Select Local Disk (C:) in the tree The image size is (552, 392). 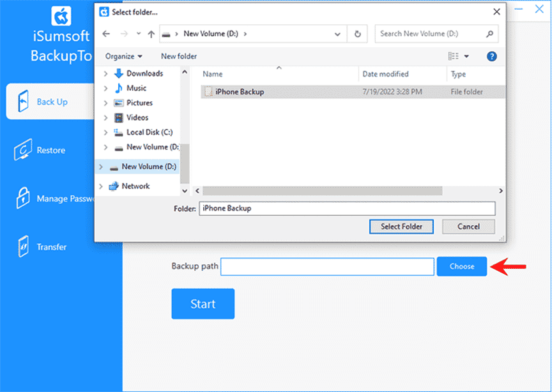pyautogui.click(x=149, y=132)
